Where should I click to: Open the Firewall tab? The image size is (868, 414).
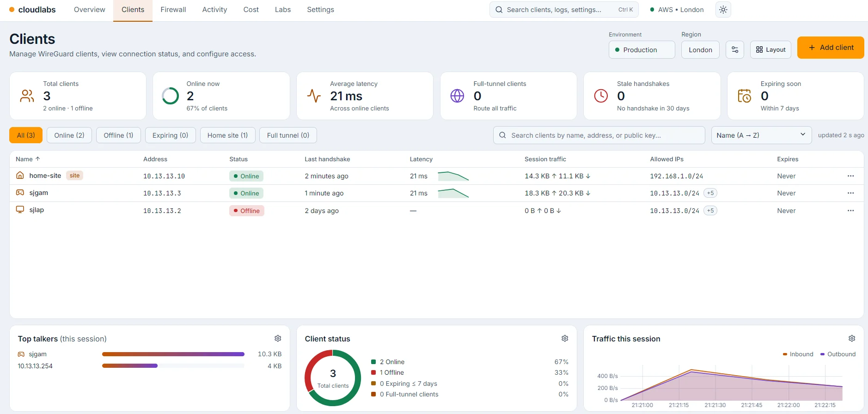[x=173, y=10]
